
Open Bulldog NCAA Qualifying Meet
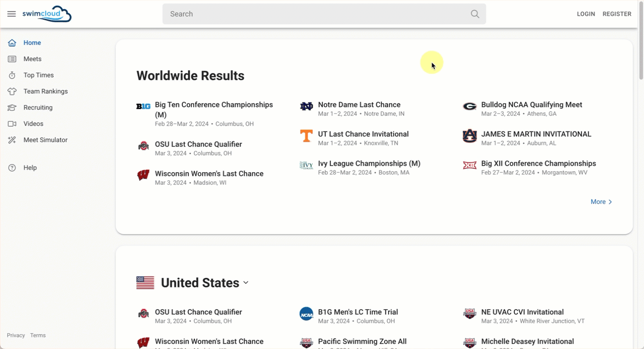532,105
